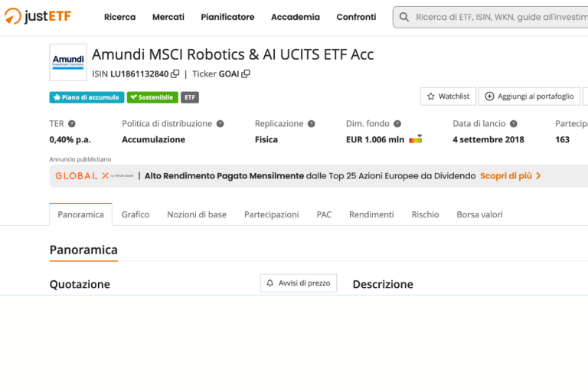
Task: Switch to the Grafico tab
Action: pyautogui.click(x=136, y=214)
